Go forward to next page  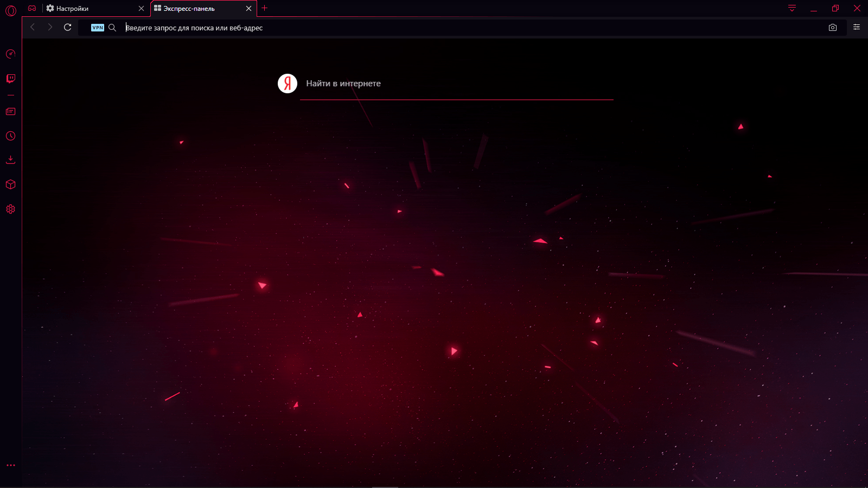[50, 27]
